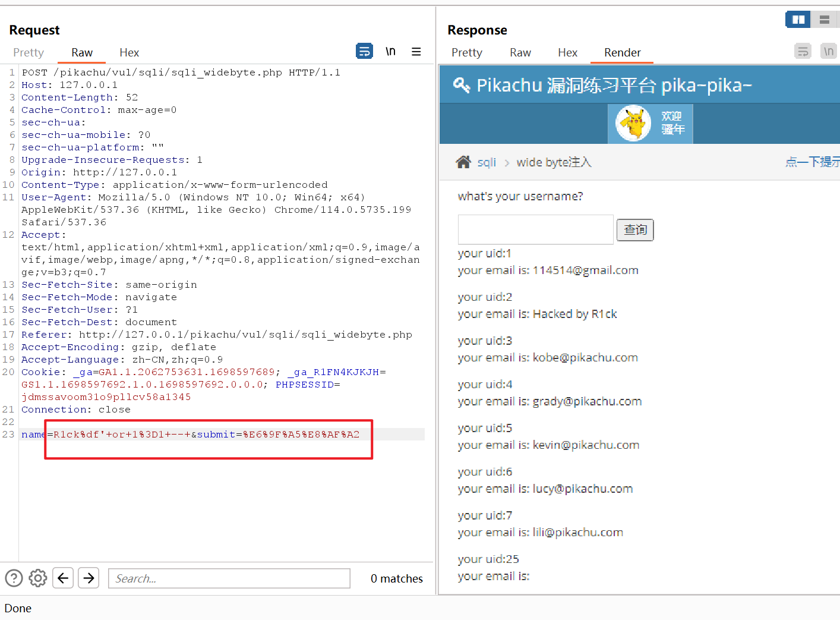
Task: Switch Request view to Pretty tab
Action: [29, 52]
